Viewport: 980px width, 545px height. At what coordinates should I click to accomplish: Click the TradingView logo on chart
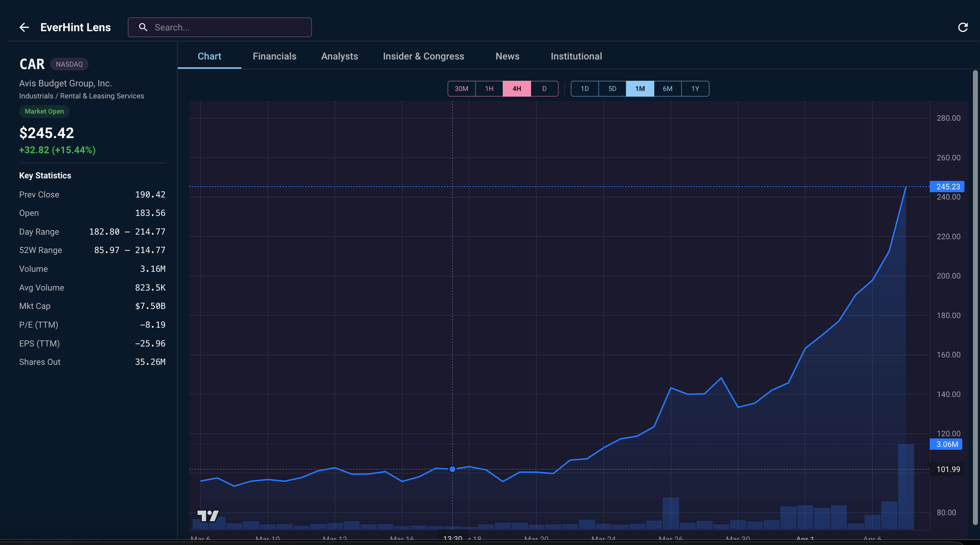point(208,516)
